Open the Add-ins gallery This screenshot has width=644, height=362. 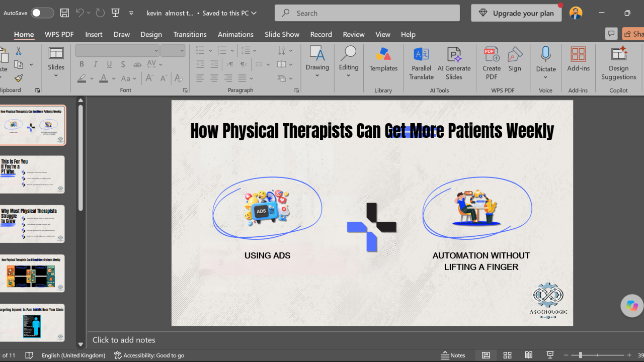(578, 59)
